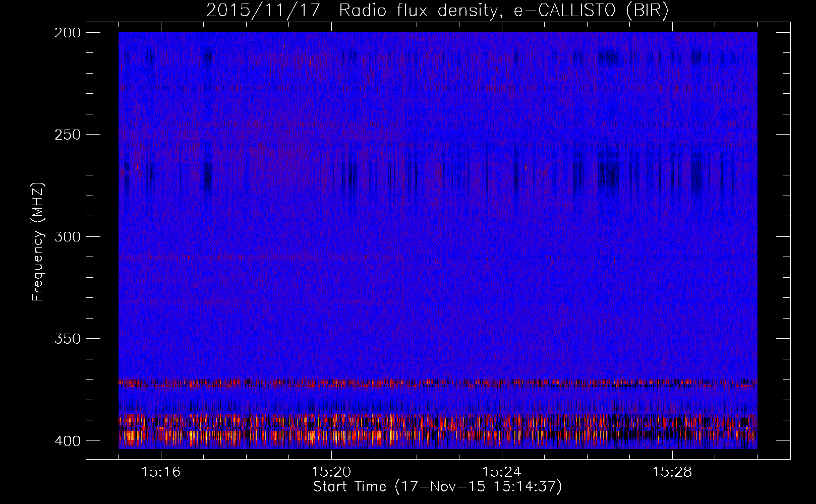Select the "Frequency (MHZ)" y-axis label
816x504 pixels.
[38, 242]
